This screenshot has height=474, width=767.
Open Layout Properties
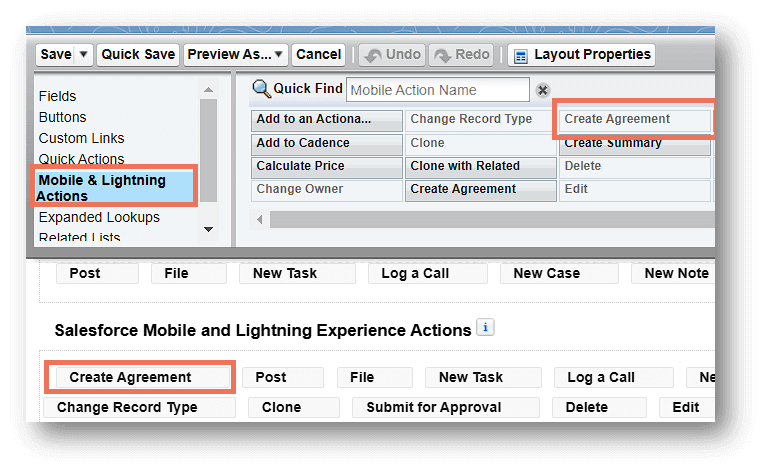point(581,54)
